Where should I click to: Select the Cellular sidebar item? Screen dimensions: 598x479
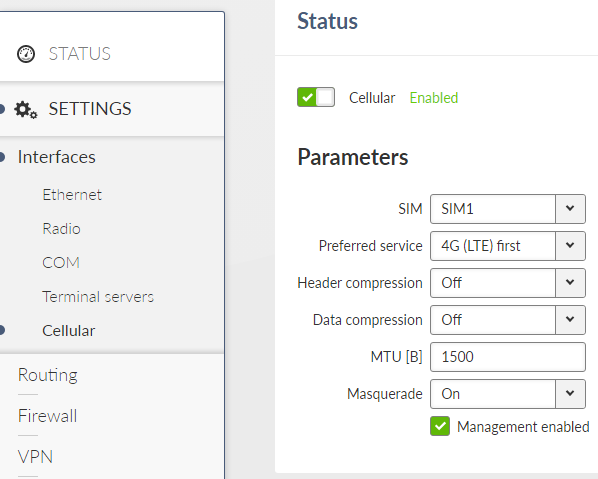(x=69, y=331)
